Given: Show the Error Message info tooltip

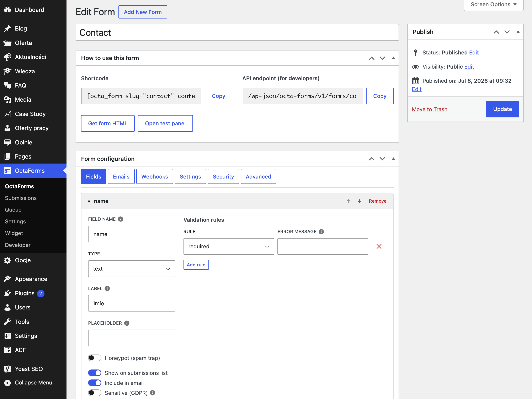Looking at the screenshot, I should [x=321, y=232].
